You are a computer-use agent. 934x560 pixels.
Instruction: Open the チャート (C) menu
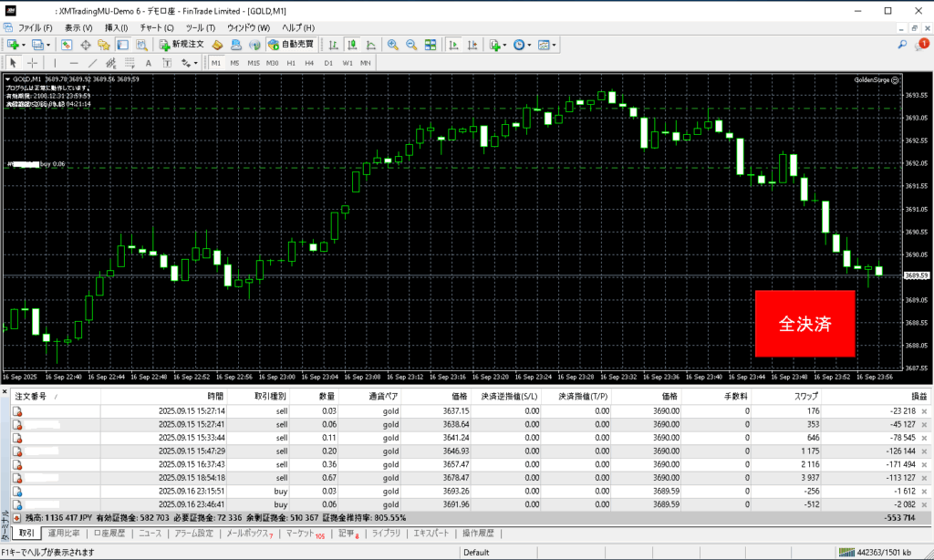(156, 28)
